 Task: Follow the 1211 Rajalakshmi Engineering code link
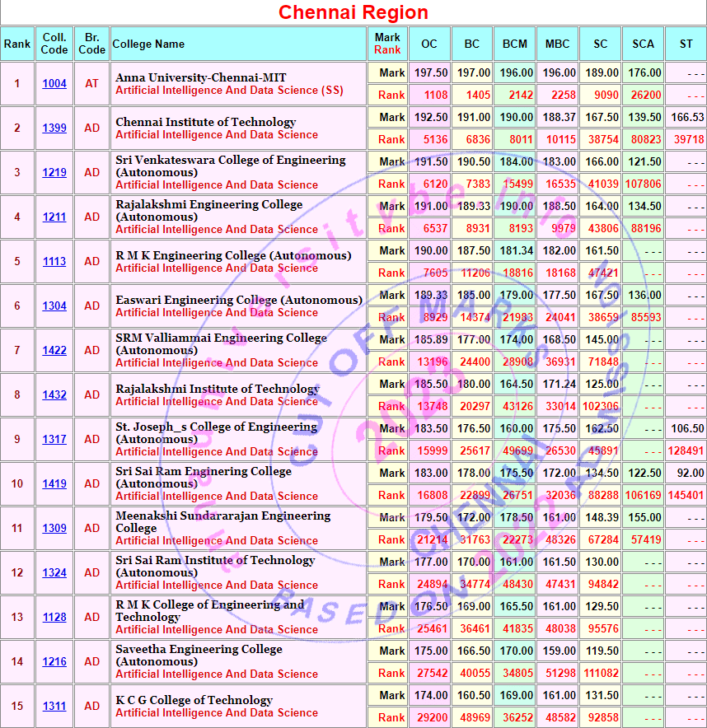pos(54,217)
